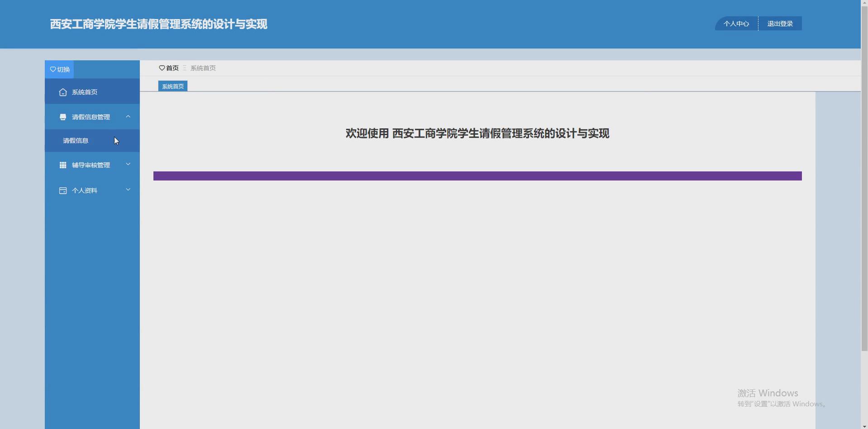Click the scroll-down arrow at bottom right
The image size is (868, 429).
coord(863,424)
